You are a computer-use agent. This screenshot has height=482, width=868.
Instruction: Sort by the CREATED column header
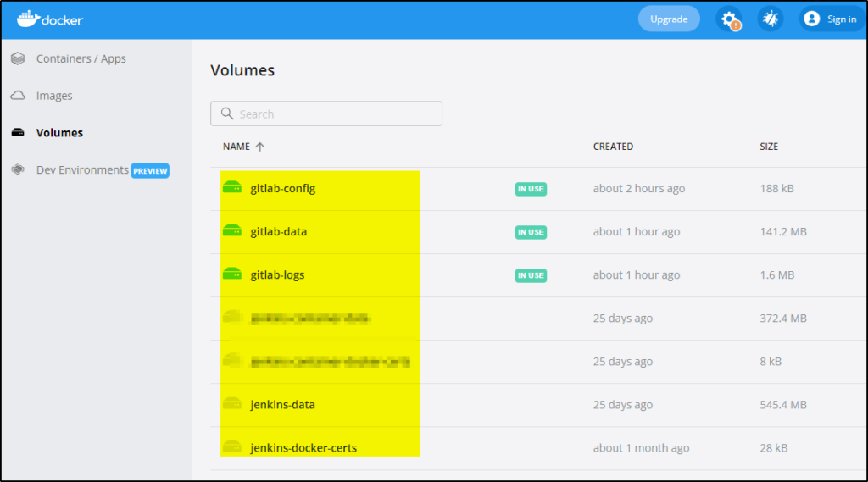pyautogui.click(x=613, y=147)
